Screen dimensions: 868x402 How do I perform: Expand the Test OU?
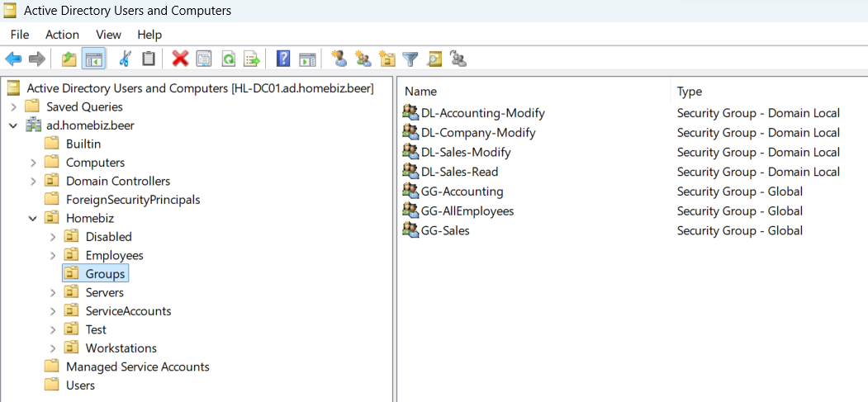pos(53,329)
